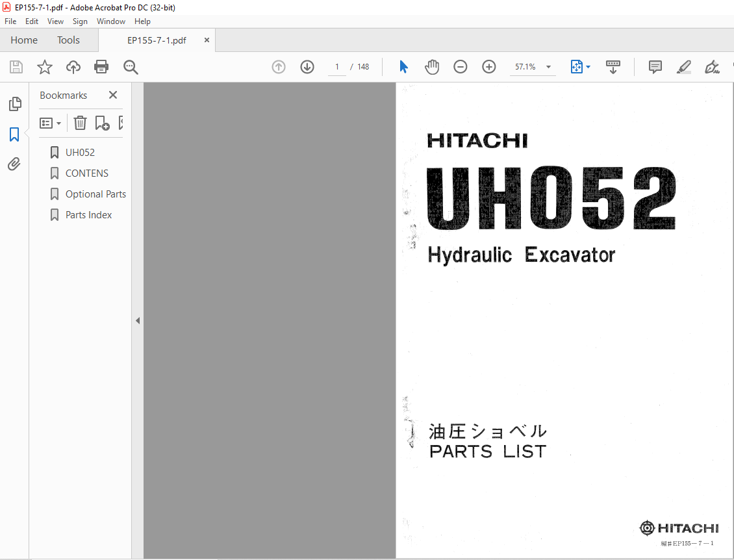The image size is (734, 560).
Task: Open bookmark Options menu
Action: point(51,123)
